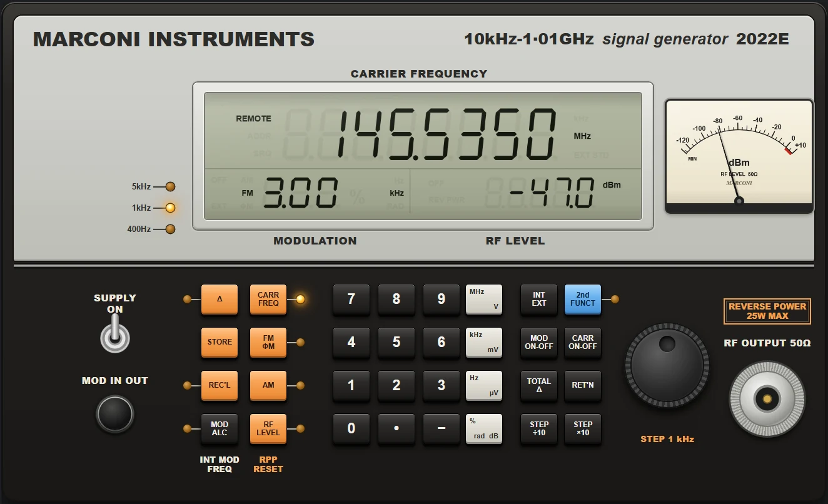Click the Hz / µV units key

tap(484, 385)
